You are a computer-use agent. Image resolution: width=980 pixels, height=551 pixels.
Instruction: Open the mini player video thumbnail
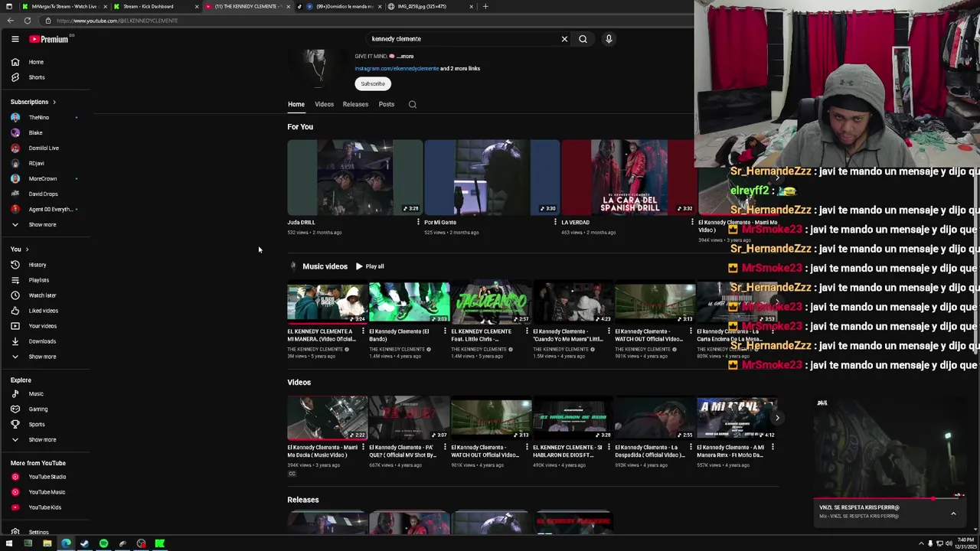(x=888, y=449)
